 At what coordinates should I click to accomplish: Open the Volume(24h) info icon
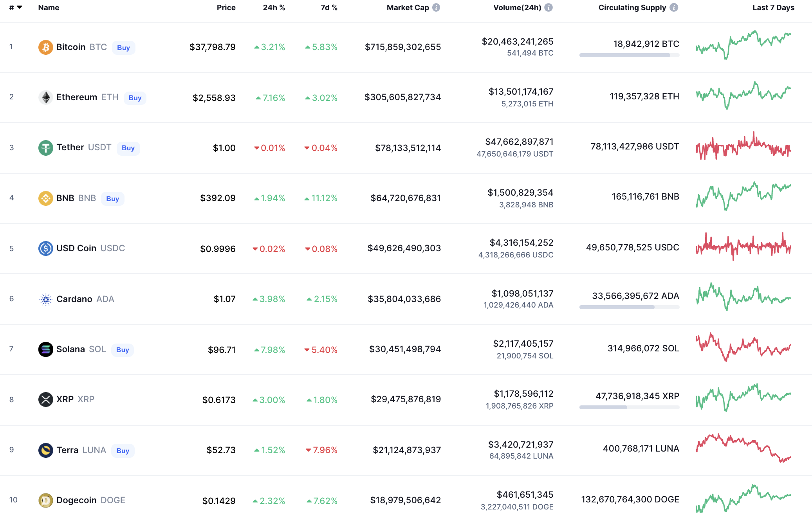[x=549, y=7]
